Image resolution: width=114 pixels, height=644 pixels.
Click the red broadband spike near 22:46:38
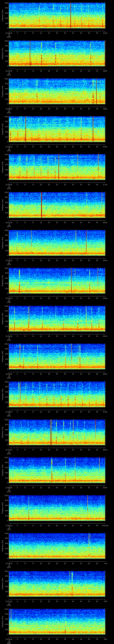(x=71, y=16)
